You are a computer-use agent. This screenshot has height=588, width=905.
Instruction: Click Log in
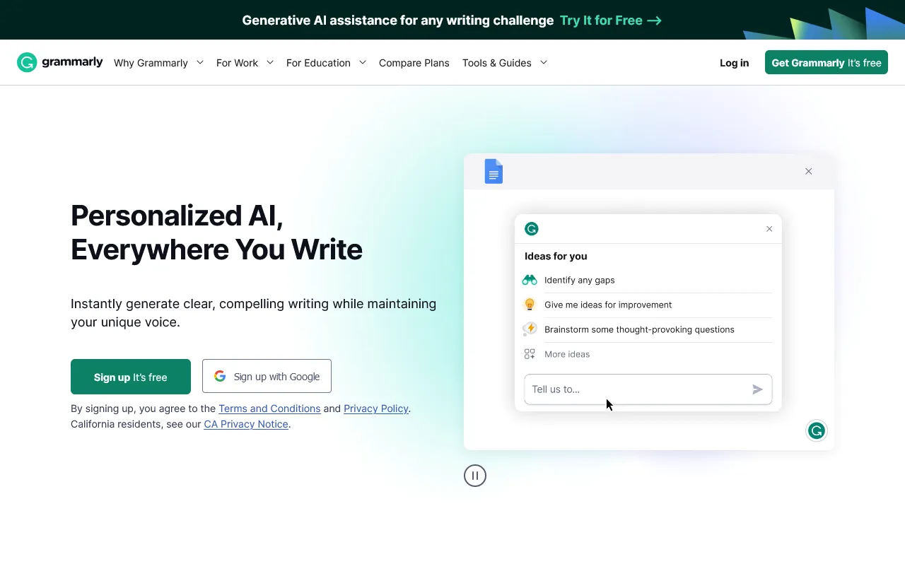[x=734, y=63]
